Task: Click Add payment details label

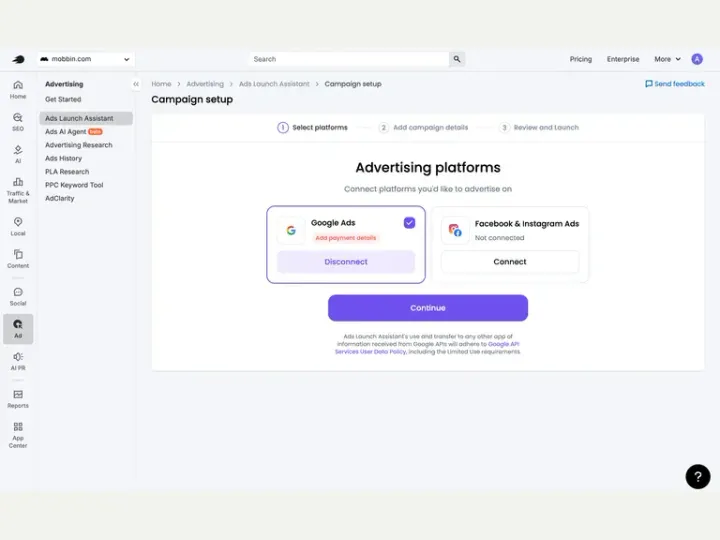Action: point(346,238)
